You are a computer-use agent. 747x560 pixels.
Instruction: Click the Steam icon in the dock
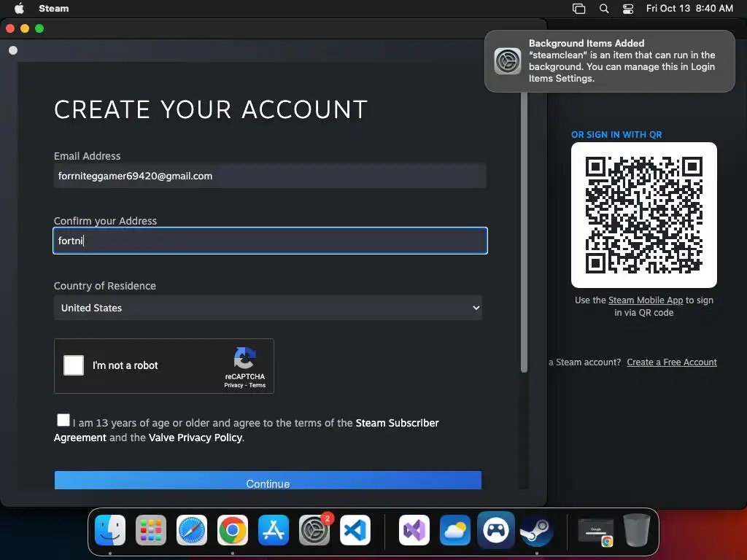coord(536,530)
